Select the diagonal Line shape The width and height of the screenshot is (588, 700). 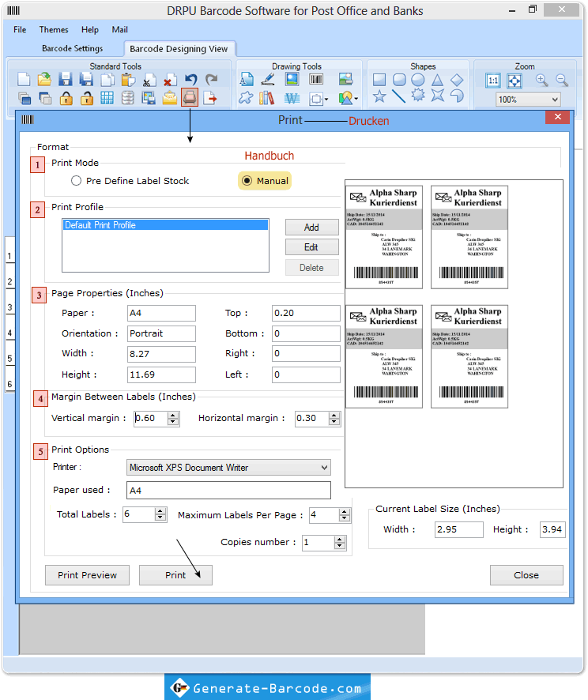click(x=398, y=96)
